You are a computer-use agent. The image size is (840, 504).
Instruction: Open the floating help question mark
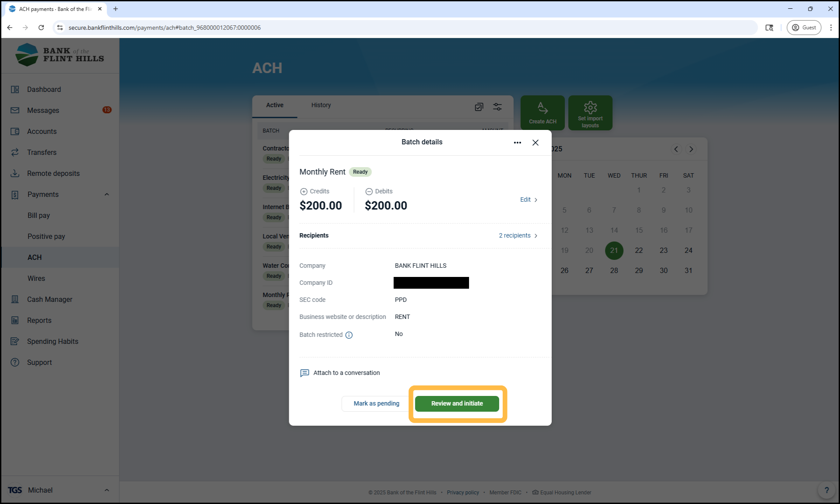[x=826, y=490]
